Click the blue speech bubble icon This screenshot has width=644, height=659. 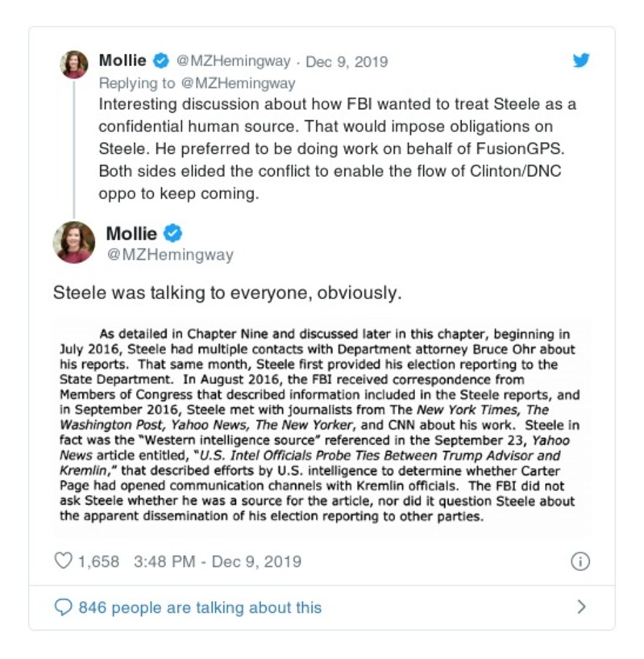tap(63, 607)
